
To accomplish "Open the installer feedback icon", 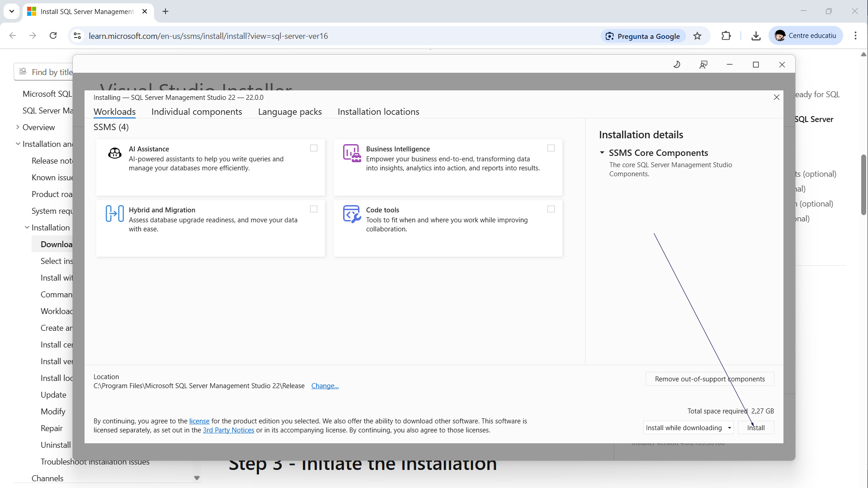I will pos(703,65).
